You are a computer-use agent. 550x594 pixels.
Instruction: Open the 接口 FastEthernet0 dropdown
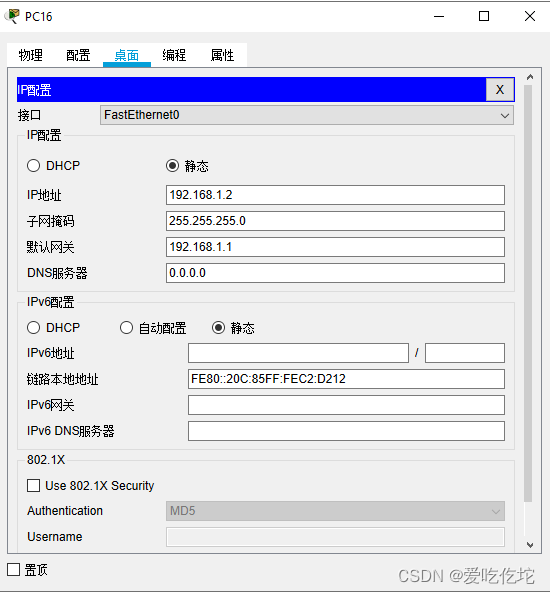point(307,115)
